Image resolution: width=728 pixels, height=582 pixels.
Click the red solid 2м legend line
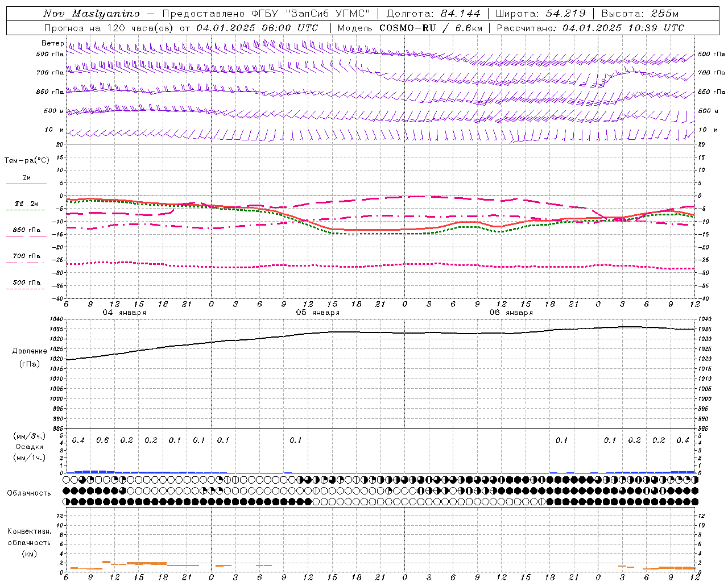coord(26,184)
